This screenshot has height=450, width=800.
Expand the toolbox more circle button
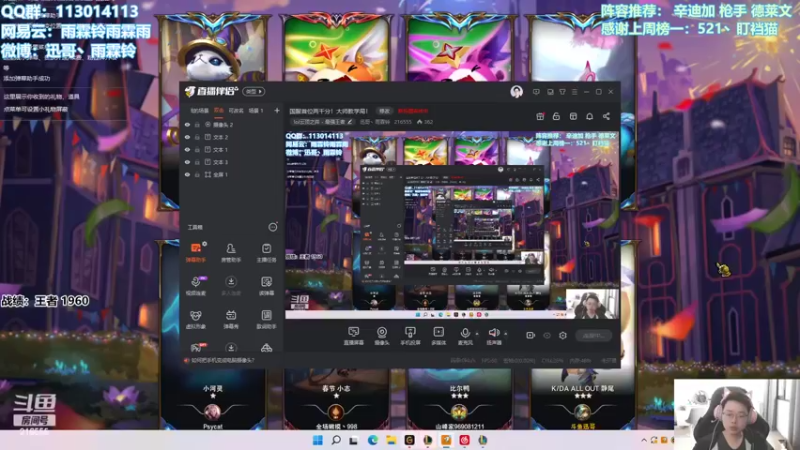coord(273,227)
